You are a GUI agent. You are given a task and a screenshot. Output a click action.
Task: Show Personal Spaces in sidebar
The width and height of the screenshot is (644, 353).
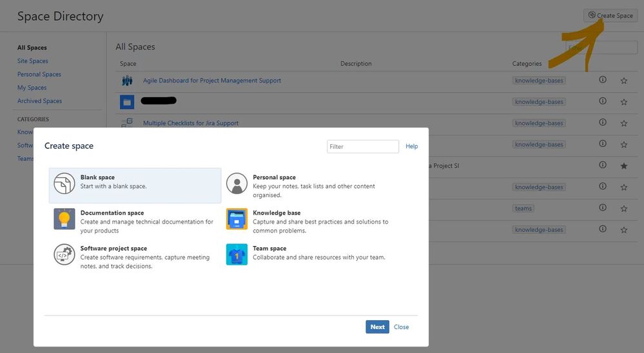39,74
